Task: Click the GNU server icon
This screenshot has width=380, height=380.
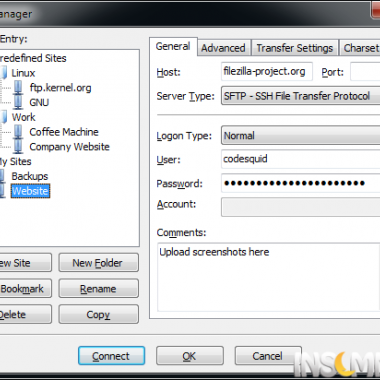Action: (18, 102)
